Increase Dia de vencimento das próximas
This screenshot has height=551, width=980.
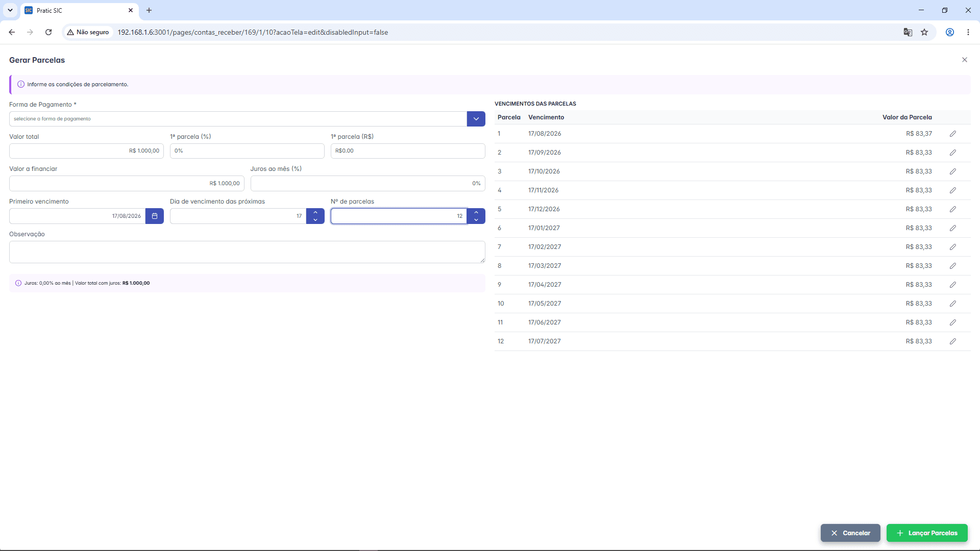pyautogui.click(x=315, y=212)
